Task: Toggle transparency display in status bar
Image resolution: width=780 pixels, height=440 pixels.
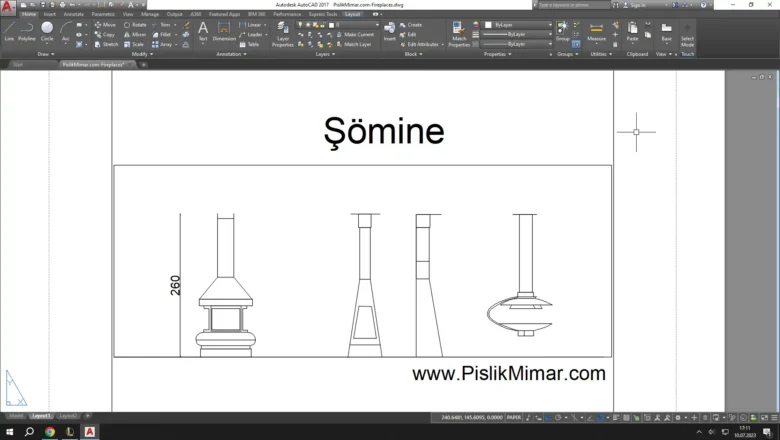Action: tap(626, 418)
